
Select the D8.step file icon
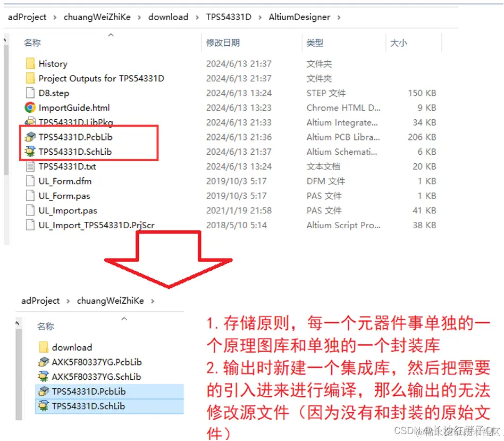(30, 93)
